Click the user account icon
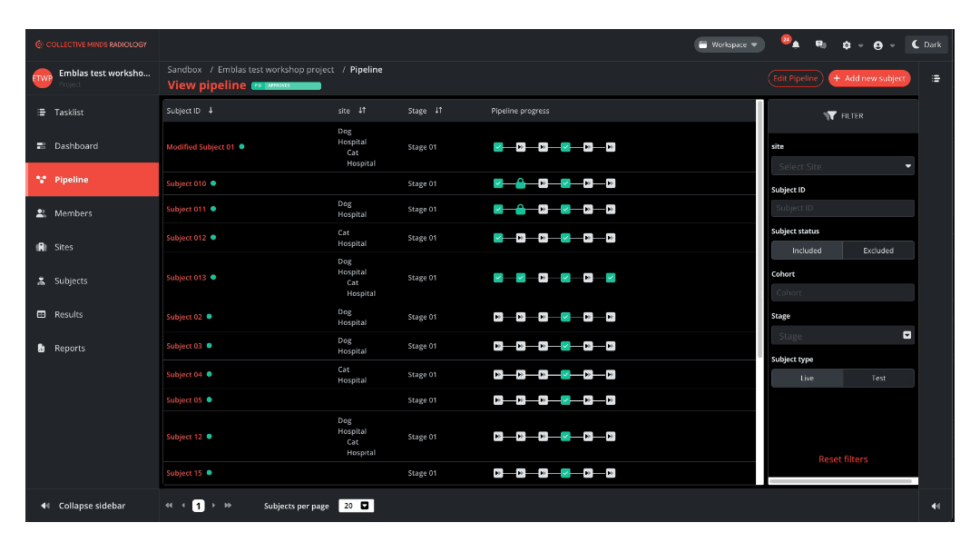This screenshot has width=980, height=552. (x=877, y=45)
